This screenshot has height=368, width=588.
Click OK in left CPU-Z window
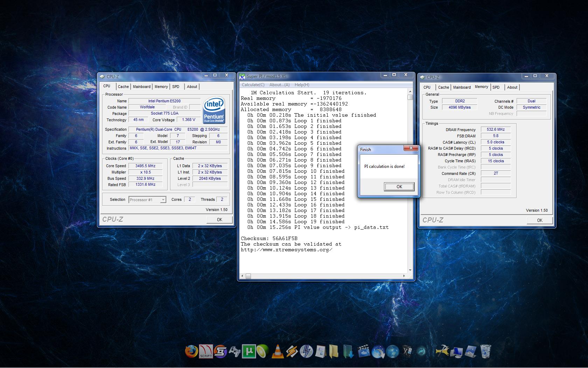point(219,220)
